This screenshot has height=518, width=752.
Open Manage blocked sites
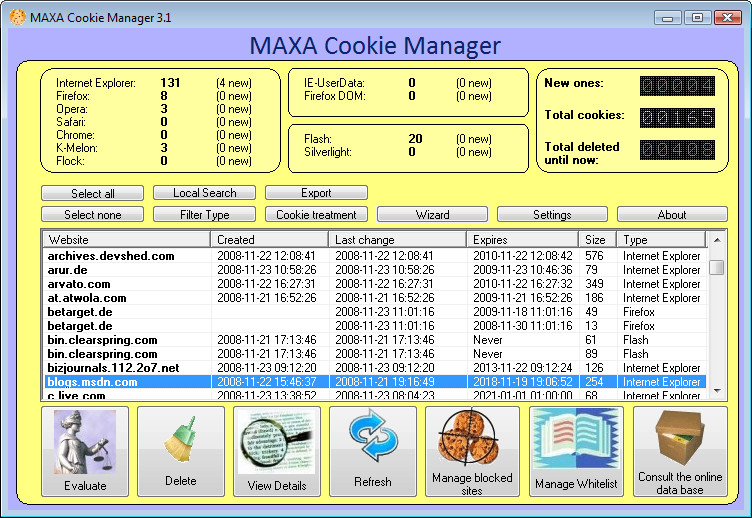(x=472, y=451)
